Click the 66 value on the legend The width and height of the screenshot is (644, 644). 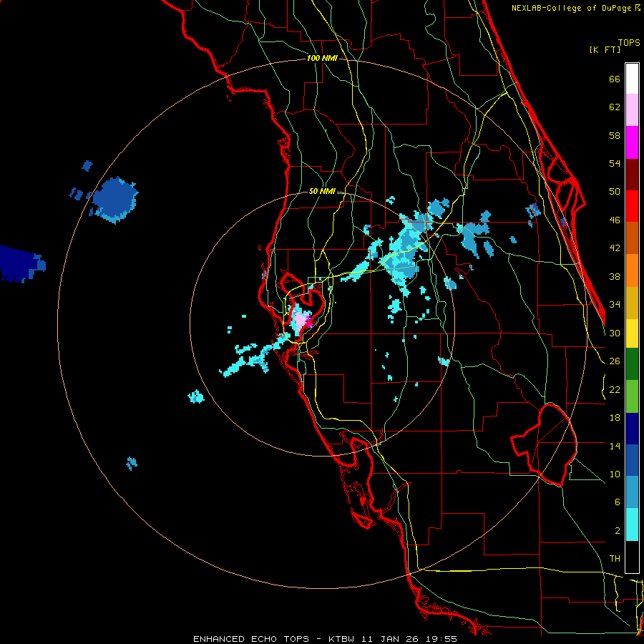coord(615,79)
